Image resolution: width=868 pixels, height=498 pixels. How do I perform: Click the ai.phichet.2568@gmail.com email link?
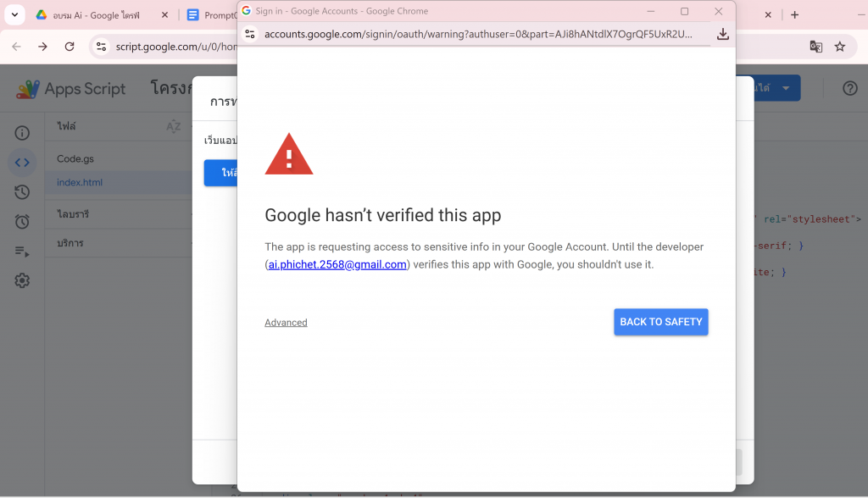click(x=337, y=264)
